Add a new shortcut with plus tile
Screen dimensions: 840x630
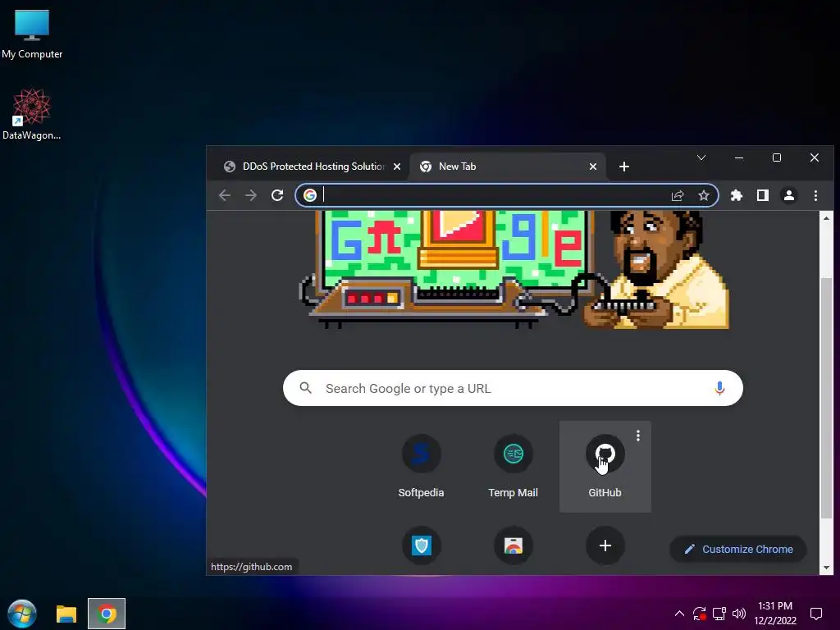[x=605, y=546]
